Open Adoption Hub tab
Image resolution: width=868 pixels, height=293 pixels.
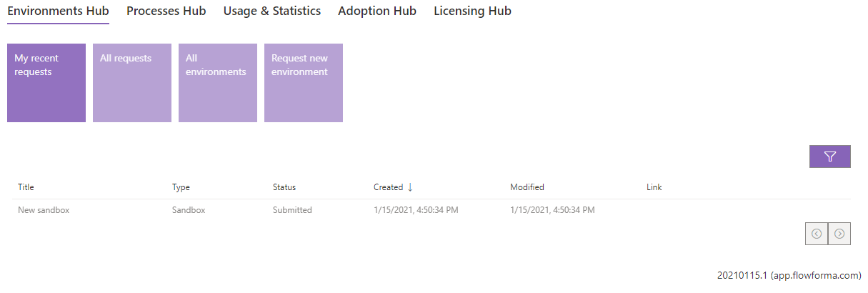(x=377, y=11)
